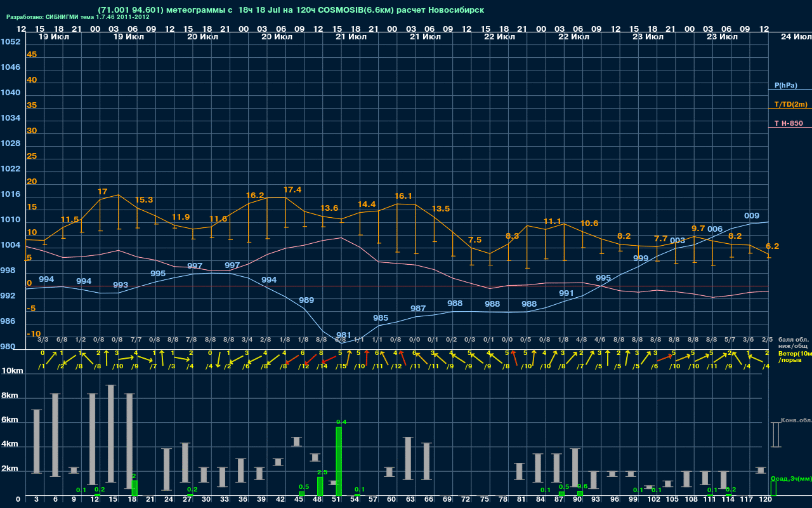Click the 10.6 temperature value
Screen dimensions: 812x508
coord(589,224)
